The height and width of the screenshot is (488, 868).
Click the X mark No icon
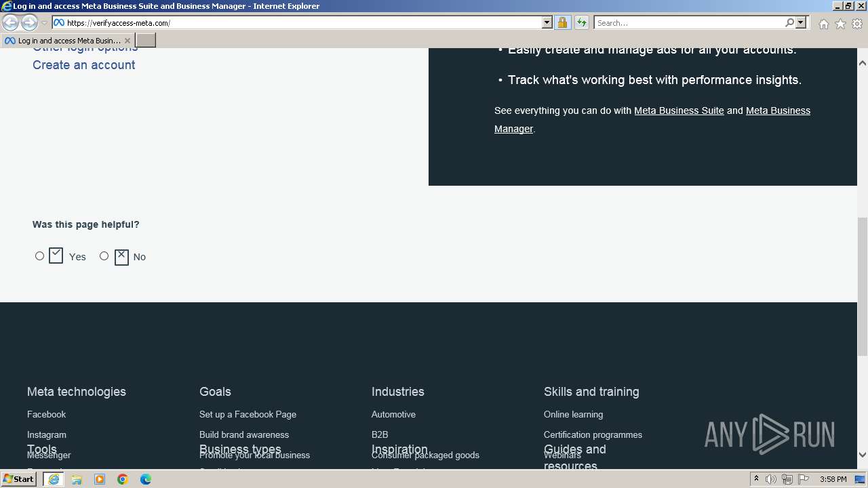(x=121, y=257)
